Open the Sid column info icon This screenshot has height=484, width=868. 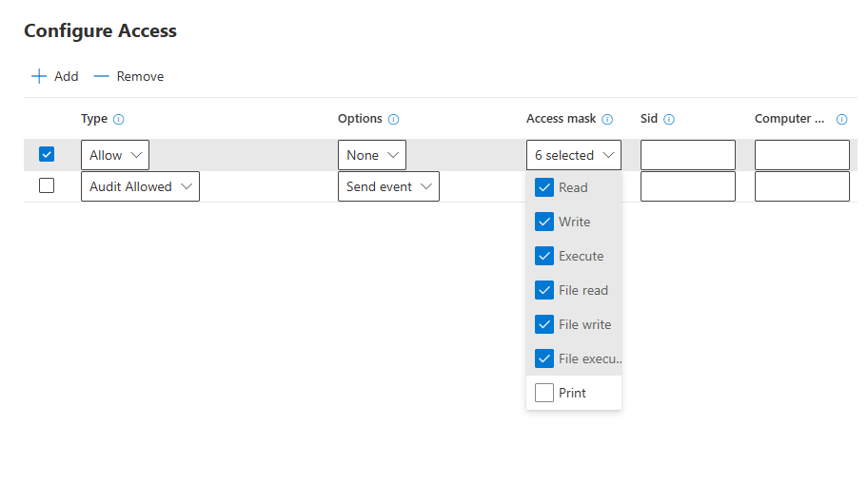[669, 119]
